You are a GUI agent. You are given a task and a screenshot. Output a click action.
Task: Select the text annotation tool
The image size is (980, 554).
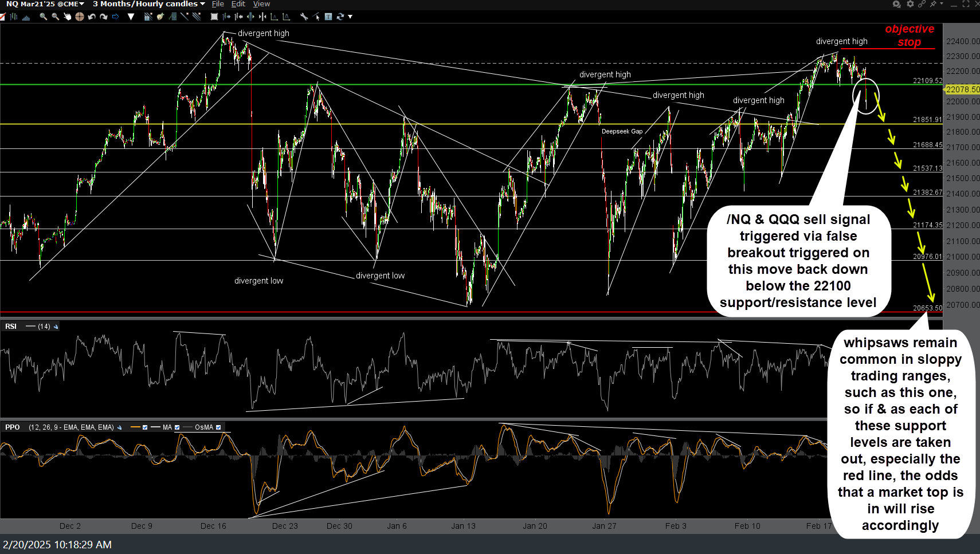[328, 17]
